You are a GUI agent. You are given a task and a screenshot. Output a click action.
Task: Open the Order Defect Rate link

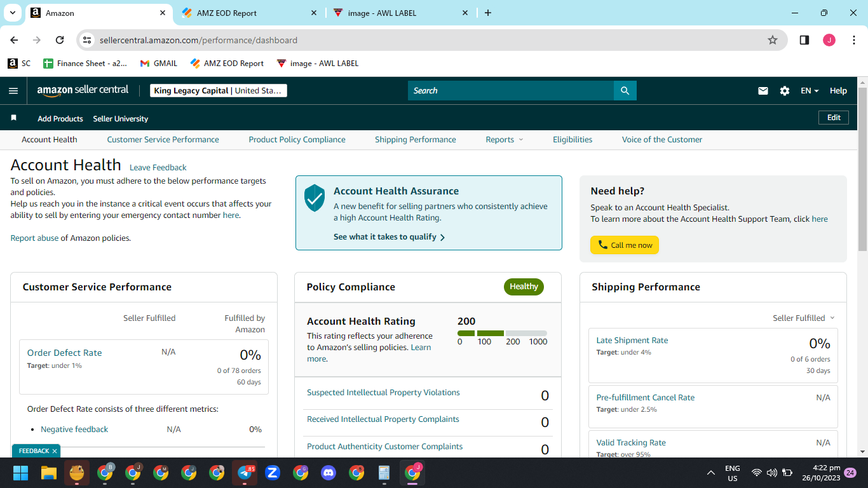pyautogui.click(x=64, y=353)
